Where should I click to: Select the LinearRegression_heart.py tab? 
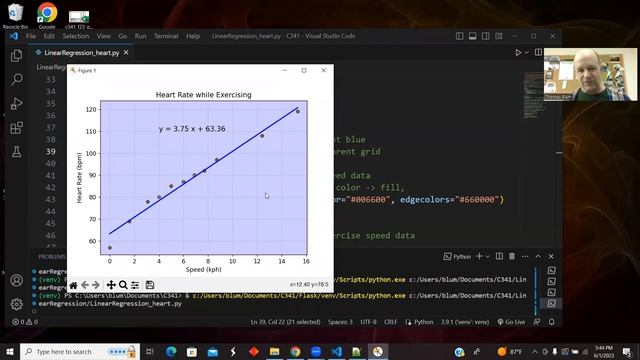coord(82,53)
